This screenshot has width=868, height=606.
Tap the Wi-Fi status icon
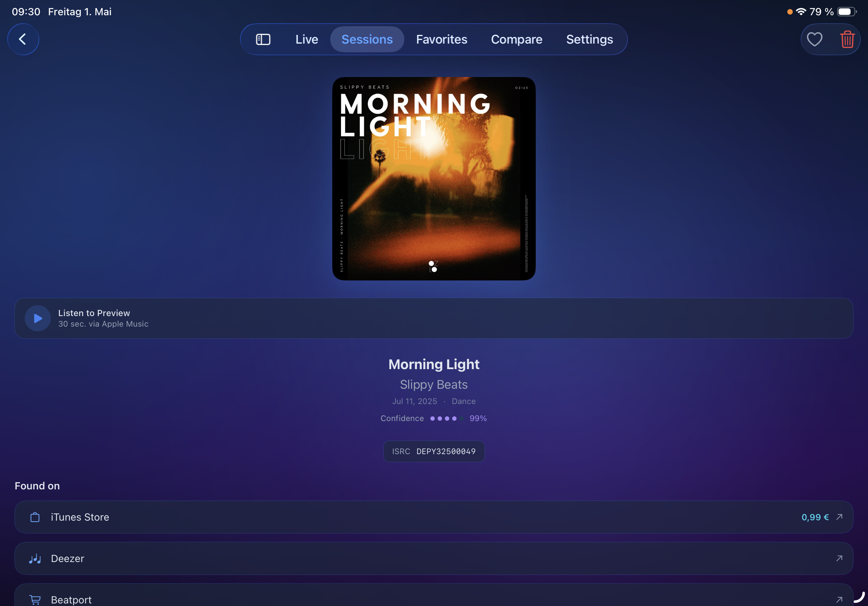pyautogui.click(x=801, y=12)
